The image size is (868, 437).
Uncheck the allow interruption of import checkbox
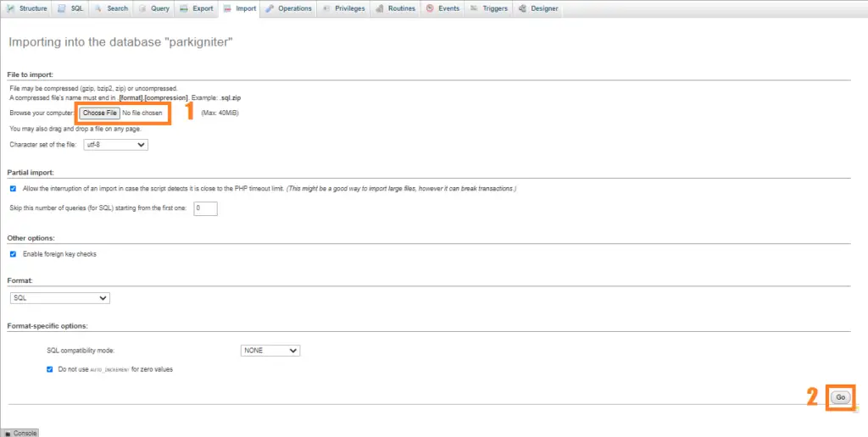[13, 188]
